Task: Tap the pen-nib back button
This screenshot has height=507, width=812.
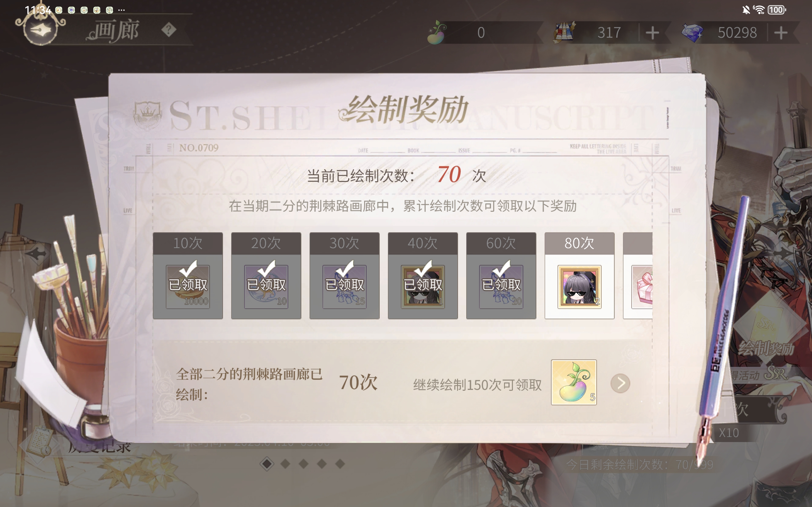Action: tap(41, 30)
